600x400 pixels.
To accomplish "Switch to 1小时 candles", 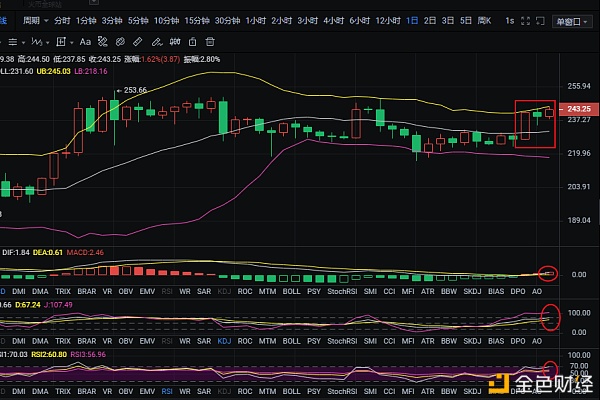I will 256,21.
